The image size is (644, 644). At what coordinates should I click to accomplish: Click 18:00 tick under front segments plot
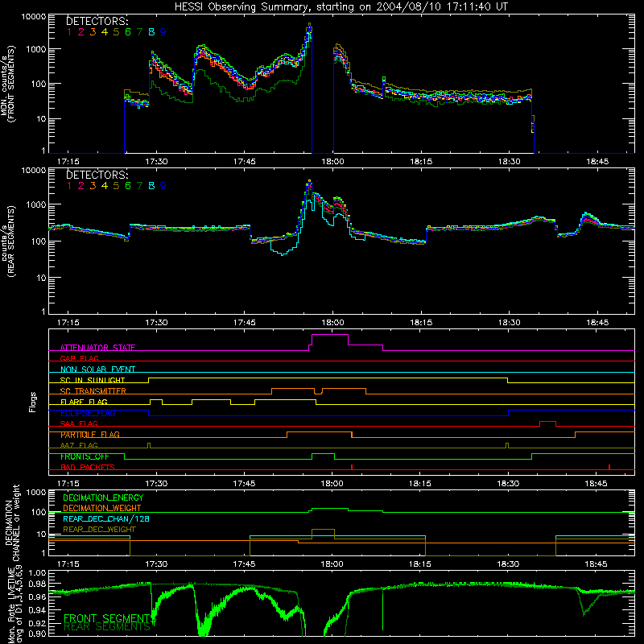pos(332,162)
